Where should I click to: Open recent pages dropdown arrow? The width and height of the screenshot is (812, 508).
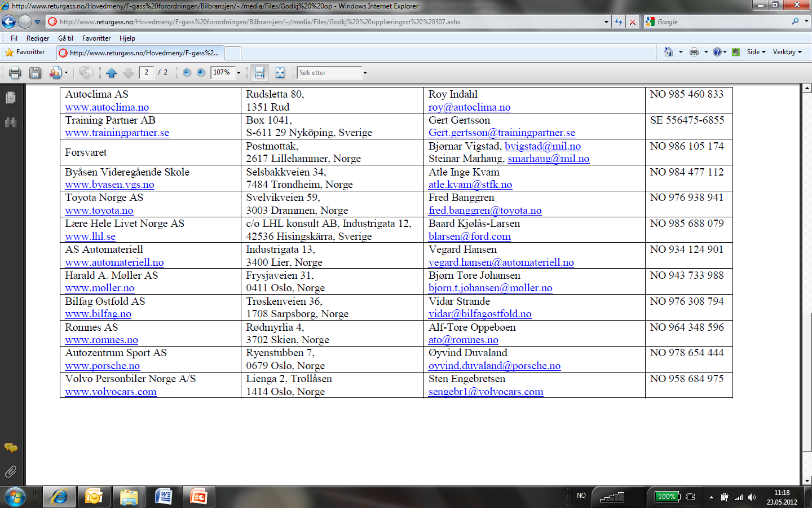click(38, 22)
